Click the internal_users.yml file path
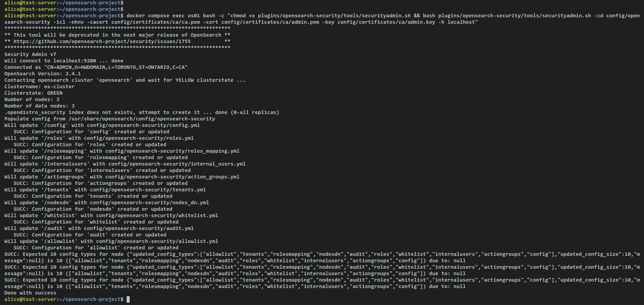 (177, 164)
